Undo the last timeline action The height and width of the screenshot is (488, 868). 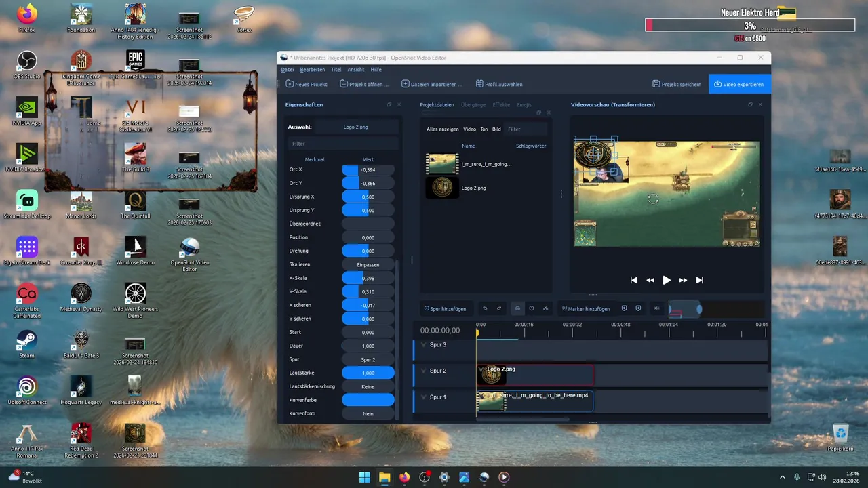485,308
